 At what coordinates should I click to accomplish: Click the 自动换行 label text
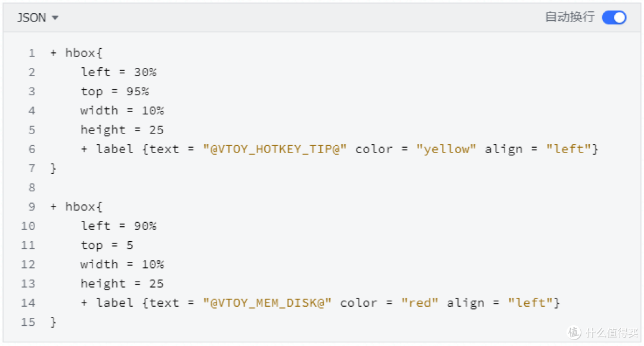[569, 17]
